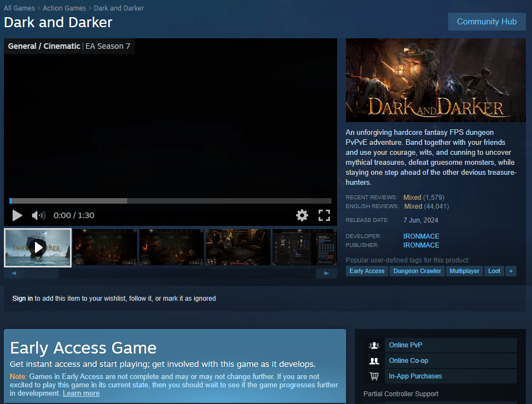This screenshot has width=532, height=404.
Task: Click the Loot tag
Action: pyautogui.click(x=494, y=271)
